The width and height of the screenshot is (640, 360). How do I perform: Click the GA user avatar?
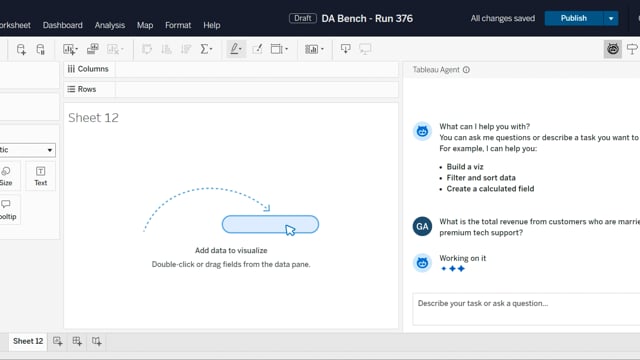click(x=422, y=227)
